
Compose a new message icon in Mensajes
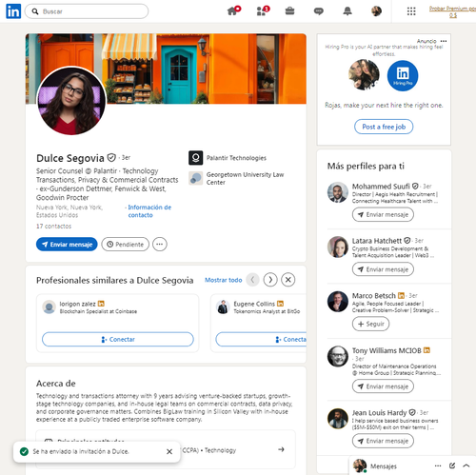[x=452, y=465]
